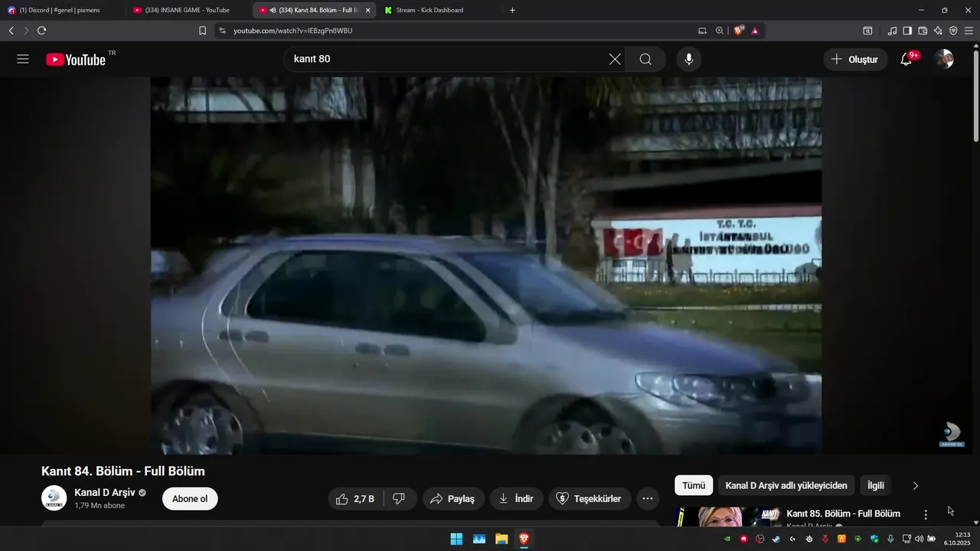The height and width of the screenshot is (551, 980).
Task: View site information icon before the URL
Action: pos(222,31)
